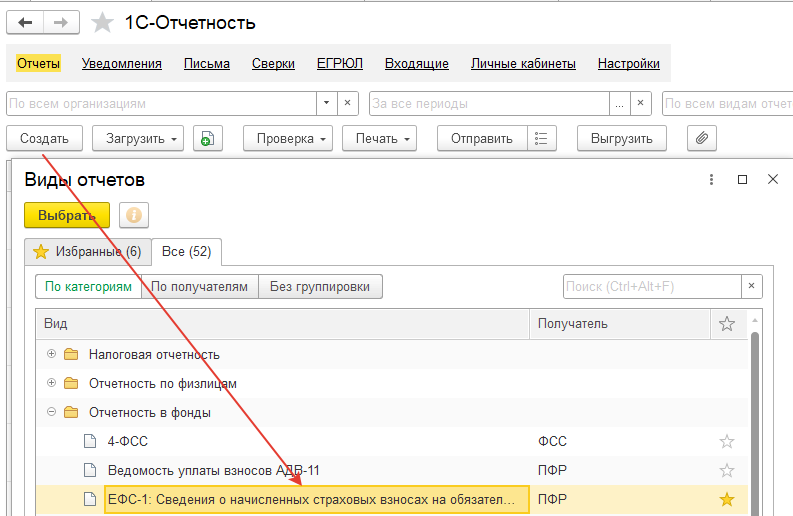The image size is (793, 516).
Task: Open the info icon next to Выбрать
Action: coord(134,215)
